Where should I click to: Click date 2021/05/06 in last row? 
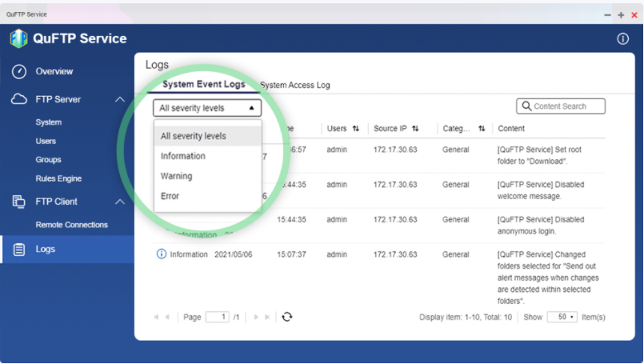pyautogui.click(x=234, y=254)
